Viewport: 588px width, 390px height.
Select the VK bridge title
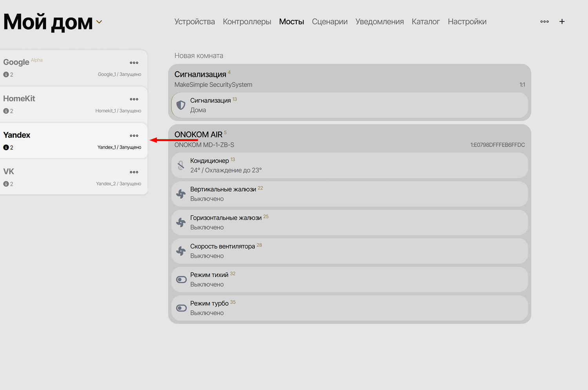(9, 171)
